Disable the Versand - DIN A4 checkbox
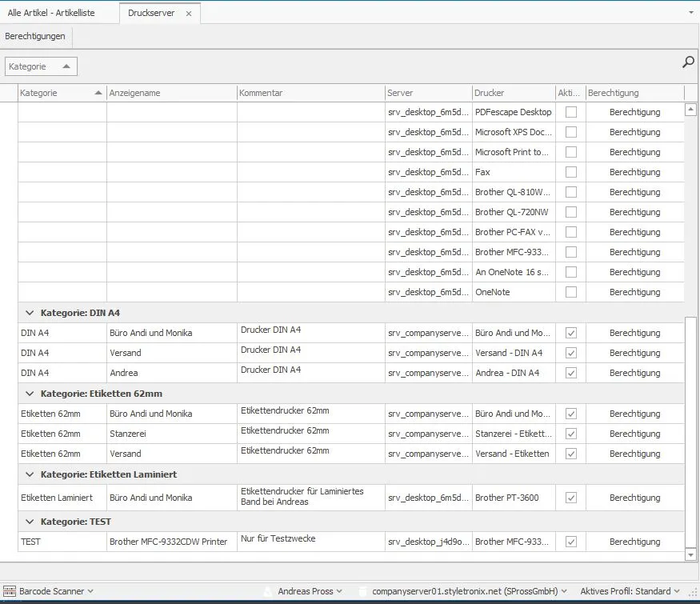 point(571,353)
